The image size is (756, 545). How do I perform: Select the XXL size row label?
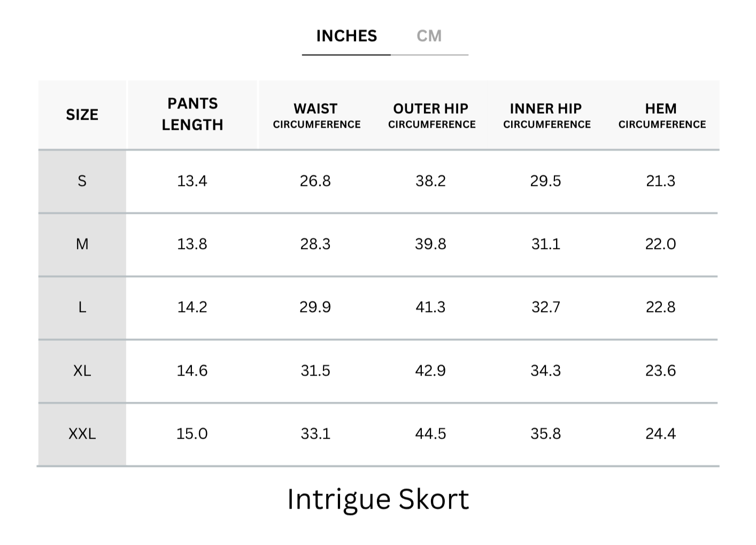pyautogui.click(x=82, y=434)
